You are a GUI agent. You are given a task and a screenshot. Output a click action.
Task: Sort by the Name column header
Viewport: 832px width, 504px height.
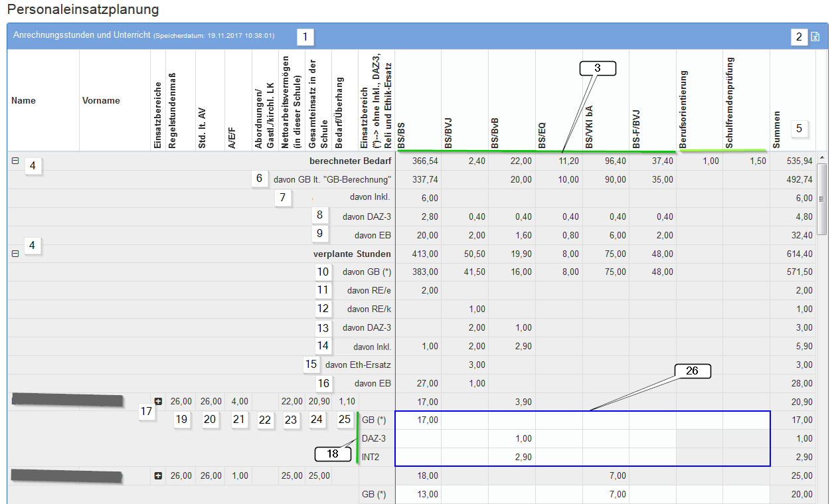pyautogui.click(x=24, y=101)
